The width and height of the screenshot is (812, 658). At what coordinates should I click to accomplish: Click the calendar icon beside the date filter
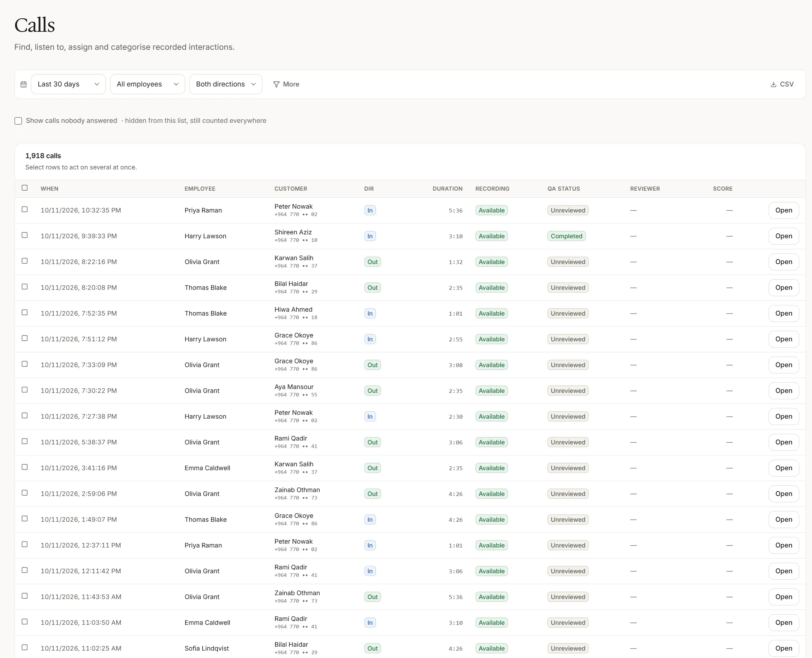tap(24, 84)
